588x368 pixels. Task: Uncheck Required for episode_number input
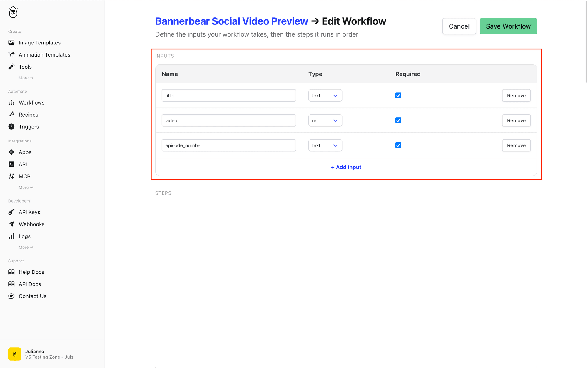[398, 145]
